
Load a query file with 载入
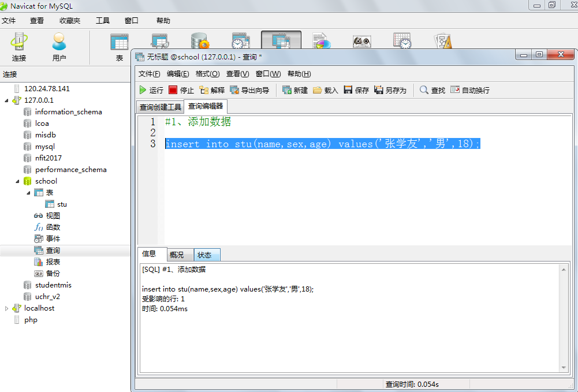tap(326, 90)
